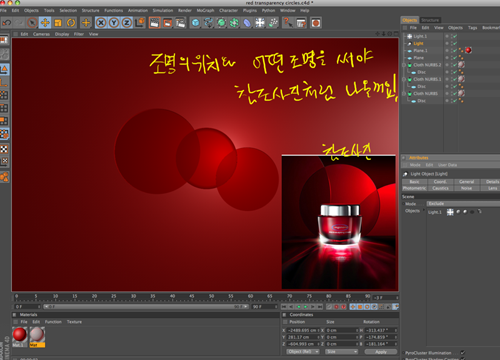Open the Exclude mode dropdown
This screenshot has height=360, width=500.
463,203
